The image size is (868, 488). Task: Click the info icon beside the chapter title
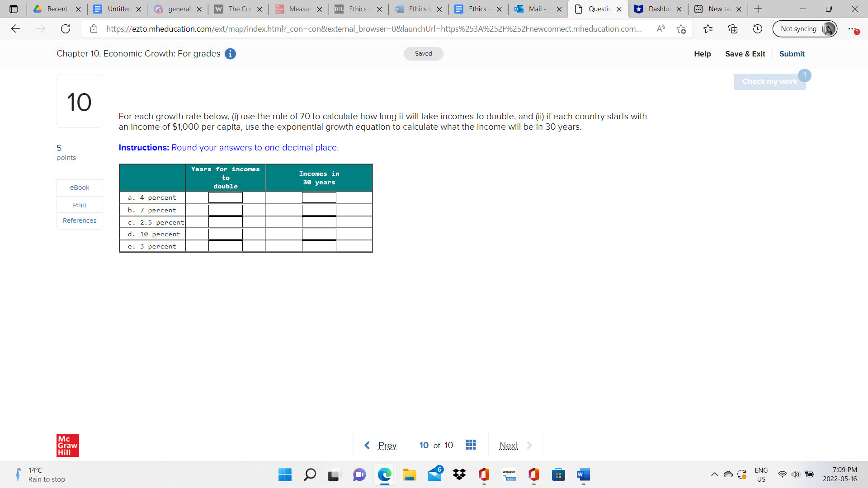[230, 53]
